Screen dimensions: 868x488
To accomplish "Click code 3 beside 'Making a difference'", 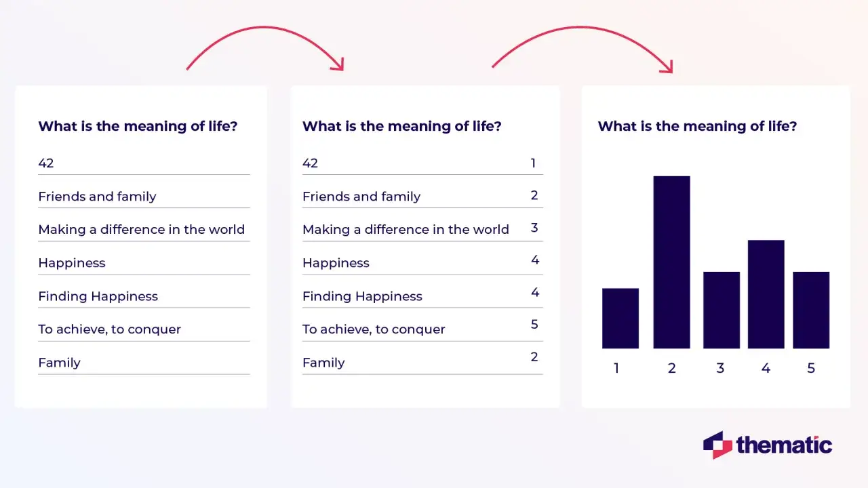I will click(534, 228).
